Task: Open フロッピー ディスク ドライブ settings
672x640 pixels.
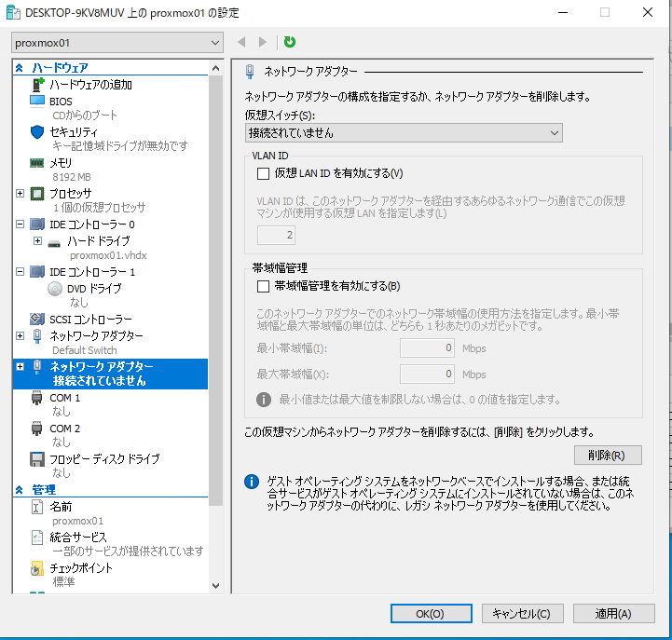Action: tap(103, 459)
